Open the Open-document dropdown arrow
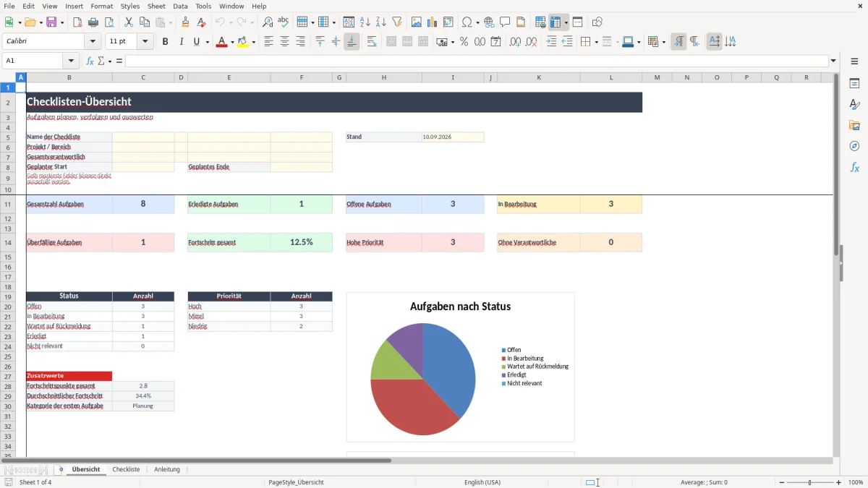This screenshot has height=488, width=868. click(x=40, y=22)
